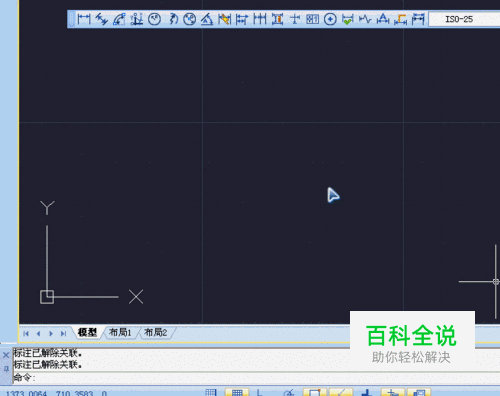Select the Jogged Linear dimension tool

[365, 19]
